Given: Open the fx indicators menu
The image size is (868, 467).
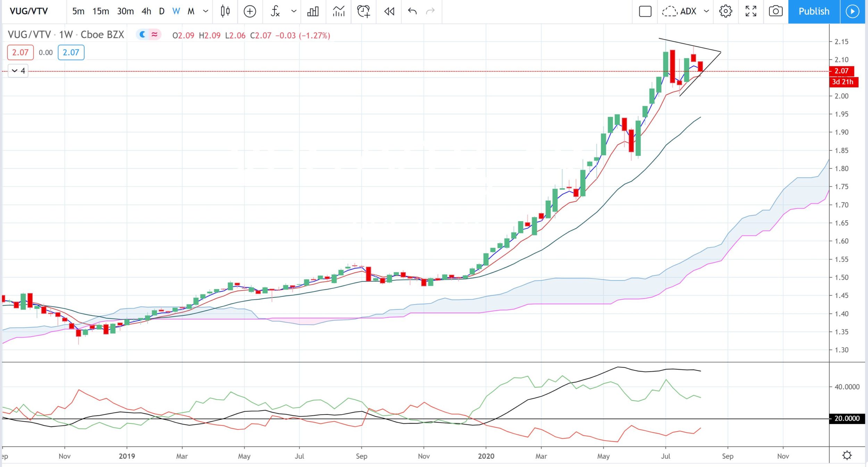Looking at the screenshot, I should (275, 11).
